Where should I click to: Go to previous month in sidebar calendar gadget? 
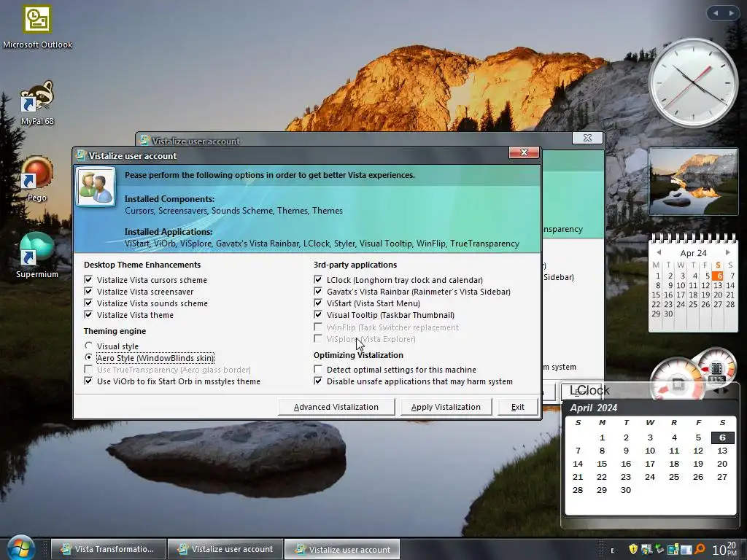pyautogui.click(x=659, y=252)
